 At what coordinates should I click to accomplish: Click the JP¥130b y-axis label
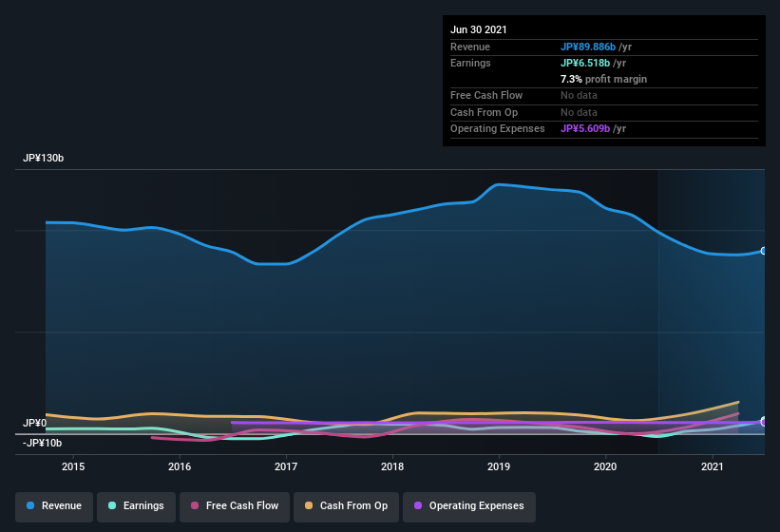(44, 158)
